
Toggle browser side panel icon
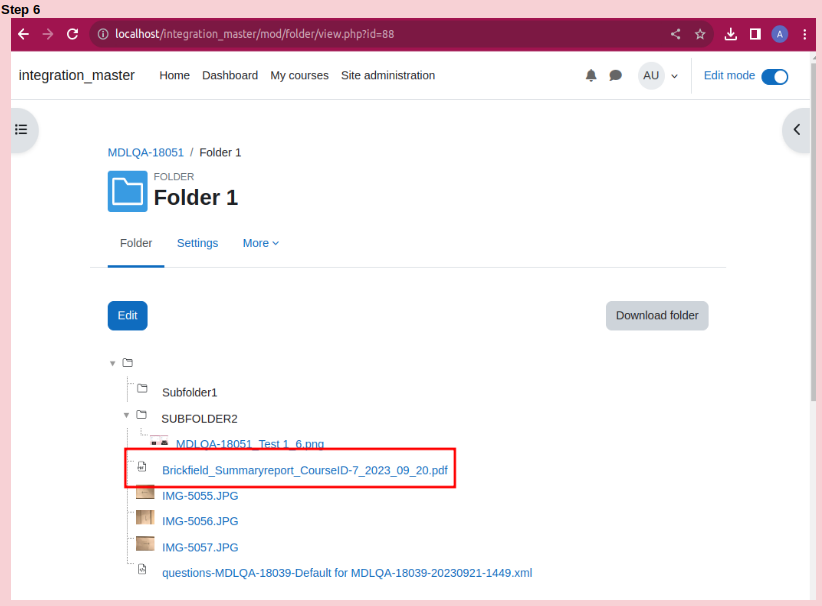click(x=755, y=34)
